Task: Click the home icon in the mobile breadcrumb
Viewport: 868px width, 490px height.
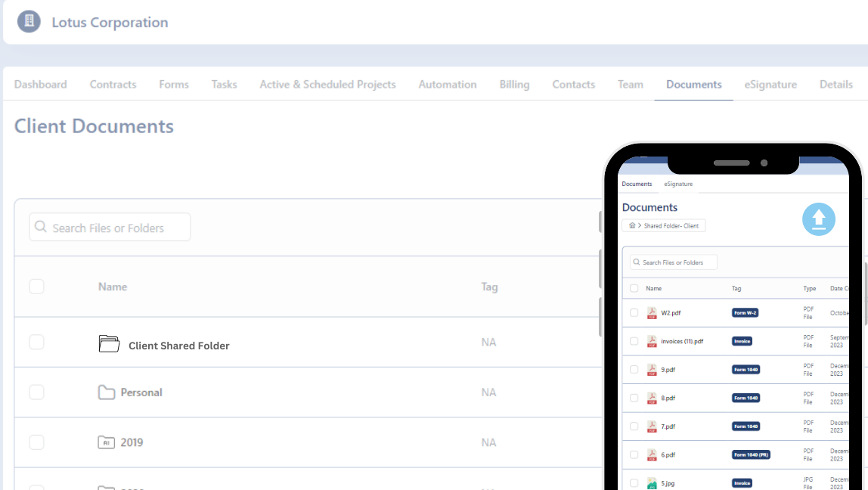Action: click(x=632, y=225)
